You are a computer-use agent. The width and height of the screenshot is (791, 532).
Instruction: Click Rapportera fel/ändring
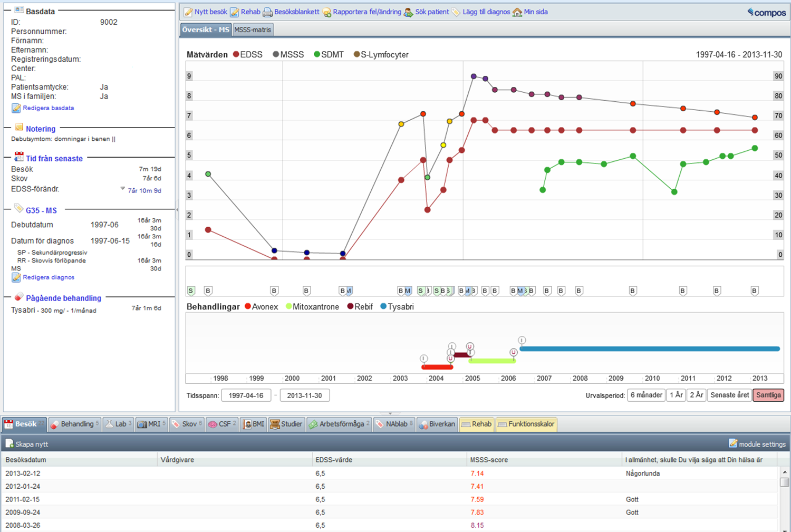[362, 12]
